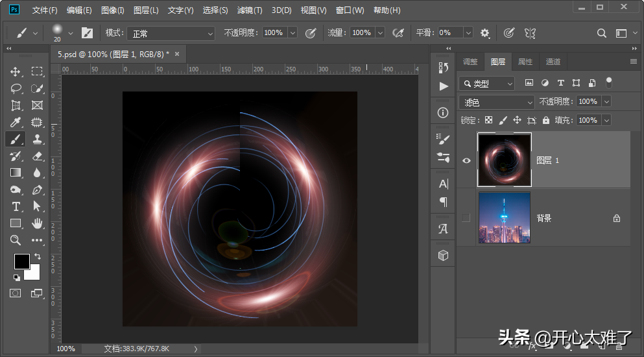Open the Character panel icon
The width and height of the screenshot is (644, 357).
point(443,184)
